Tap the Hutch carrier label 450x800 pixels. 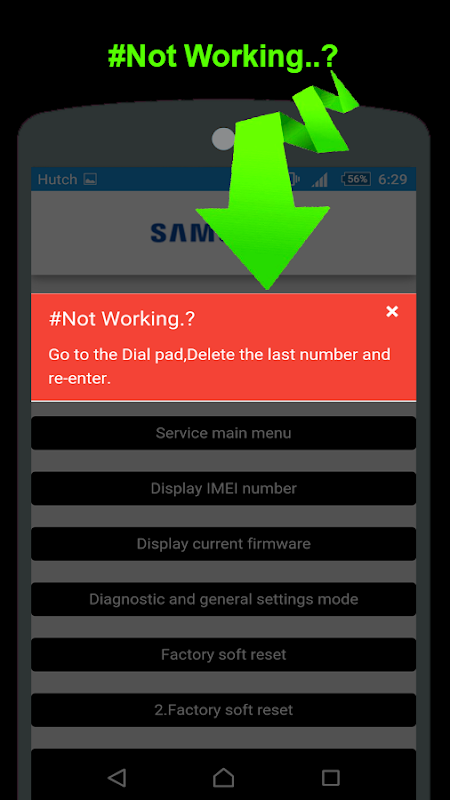point(58,179)
